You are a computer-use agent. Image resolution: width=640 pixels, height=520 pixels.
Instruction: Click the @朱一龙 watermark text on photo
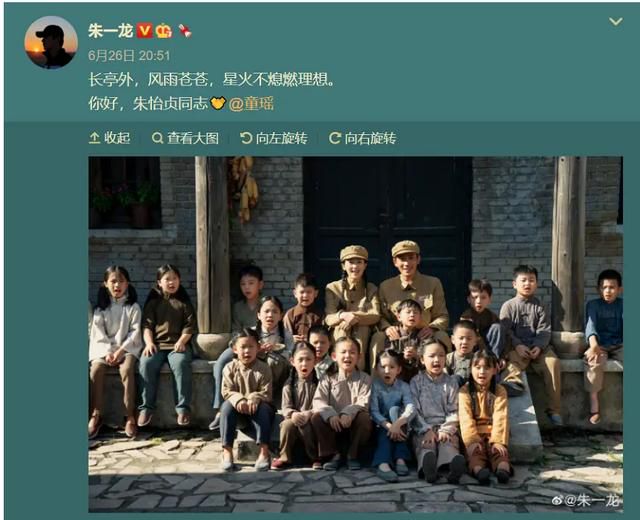[592, 500]
